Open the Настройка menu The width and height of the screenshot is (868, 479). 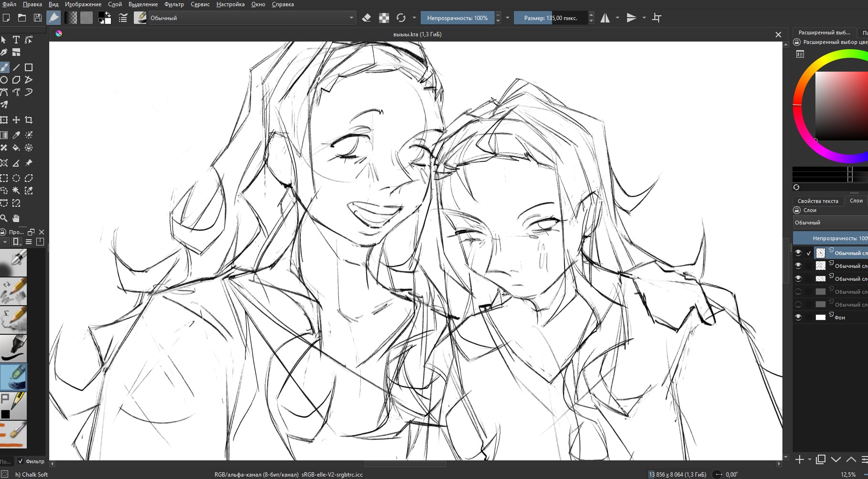point(230,4)
